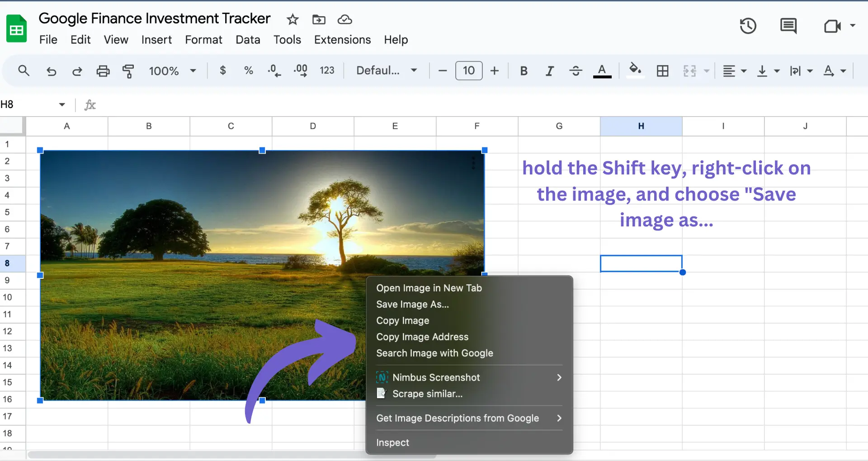Open the comments panel icon
The height and width of the screenshot is (461, 868).
tap(788, 26)
